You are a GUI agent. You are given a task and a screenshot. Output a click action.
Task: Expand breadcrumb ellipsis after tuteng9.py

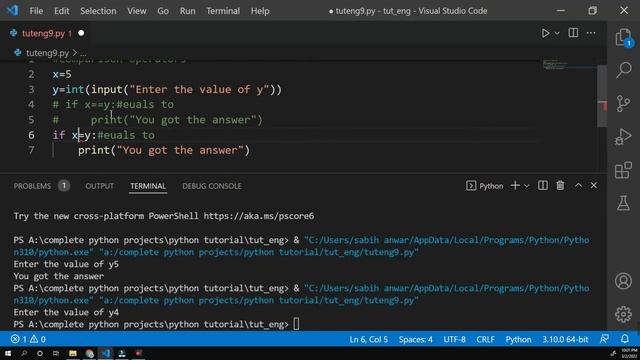click(x=83, y=53)
